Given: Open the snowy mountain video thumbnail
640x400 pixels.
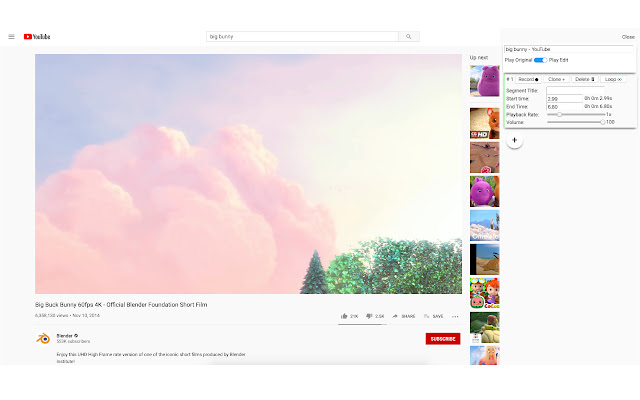Looking at the screenshot, I should tap(484, 225).
